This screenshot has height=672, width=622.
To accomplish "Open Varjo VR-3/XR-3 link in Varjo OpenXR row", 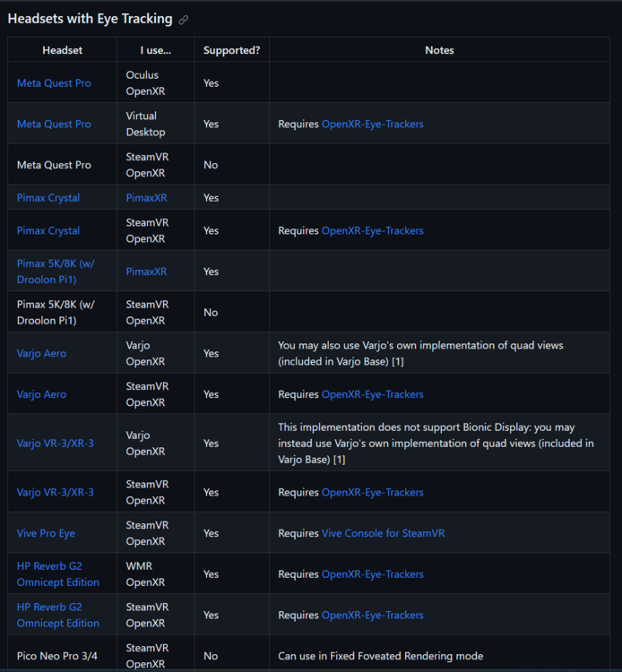I will point(56,444).
